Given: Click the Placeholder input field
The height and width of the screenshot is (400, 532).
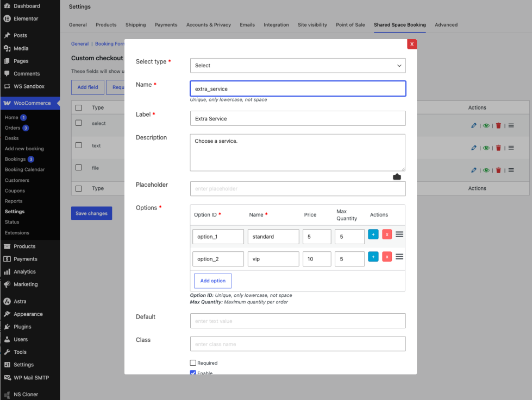Looking at the screenshot, I should [x=298, y=188].
